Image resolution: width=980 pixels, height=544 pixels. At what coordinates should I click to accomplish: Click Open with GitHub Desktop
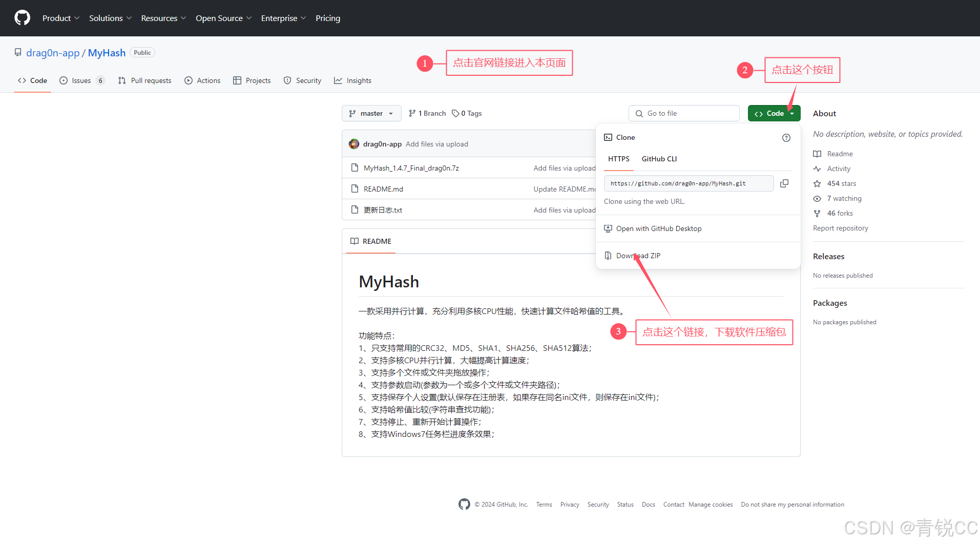pos(659,228)
